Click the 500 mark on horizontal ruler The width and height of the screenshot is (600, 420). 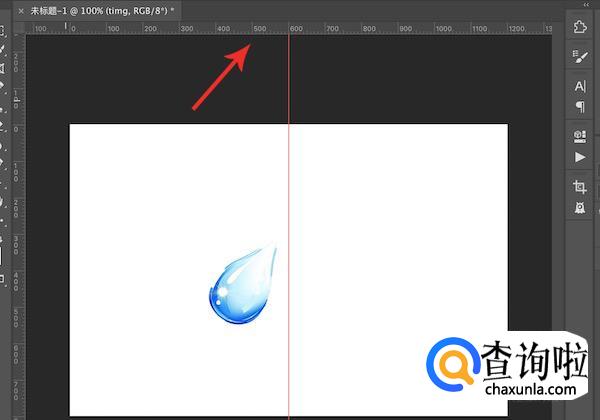pyautogui.click(x=257, y=29)
